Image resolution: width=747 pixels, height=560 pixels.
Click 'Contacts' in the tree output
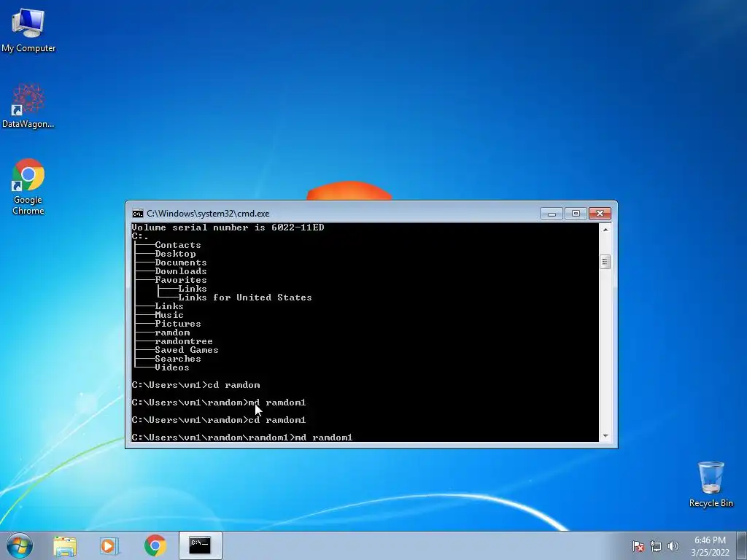click(178, 245)
